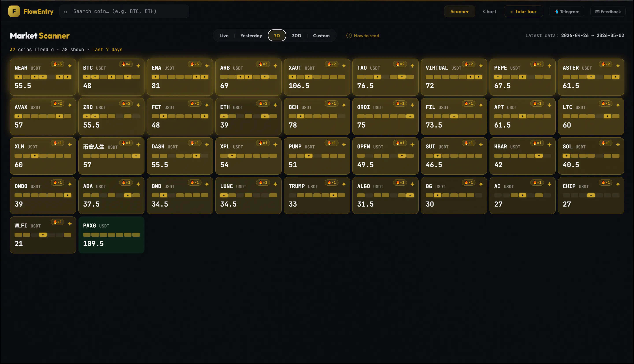
Task: Click the fire ×2 badge on the AVAX card
Action: (x=57, y=103)
